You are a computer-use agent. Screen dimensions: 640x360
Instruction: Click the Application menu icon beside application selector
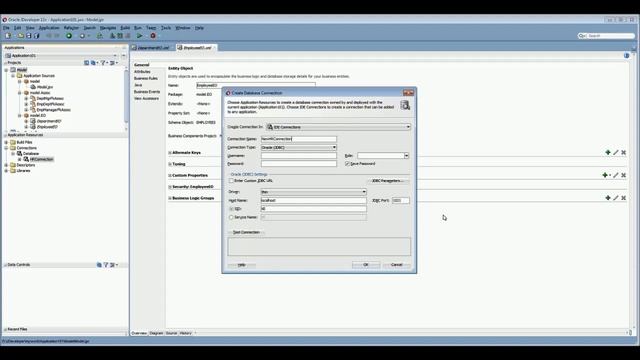coord(124,56)
